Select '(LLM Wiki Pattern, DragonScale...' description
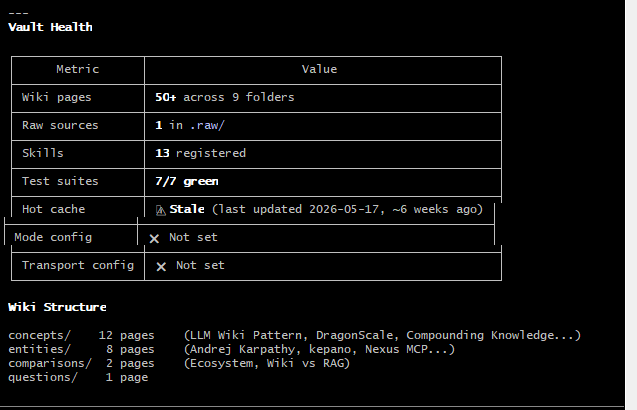Screen dimensions: 637x410 click(382, 335)
